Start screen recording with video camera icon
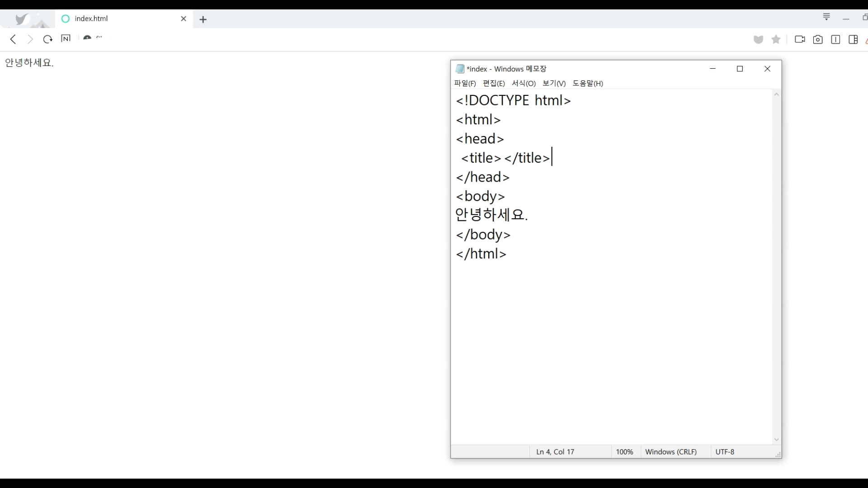The image size is (868, 488). (800, 39)
